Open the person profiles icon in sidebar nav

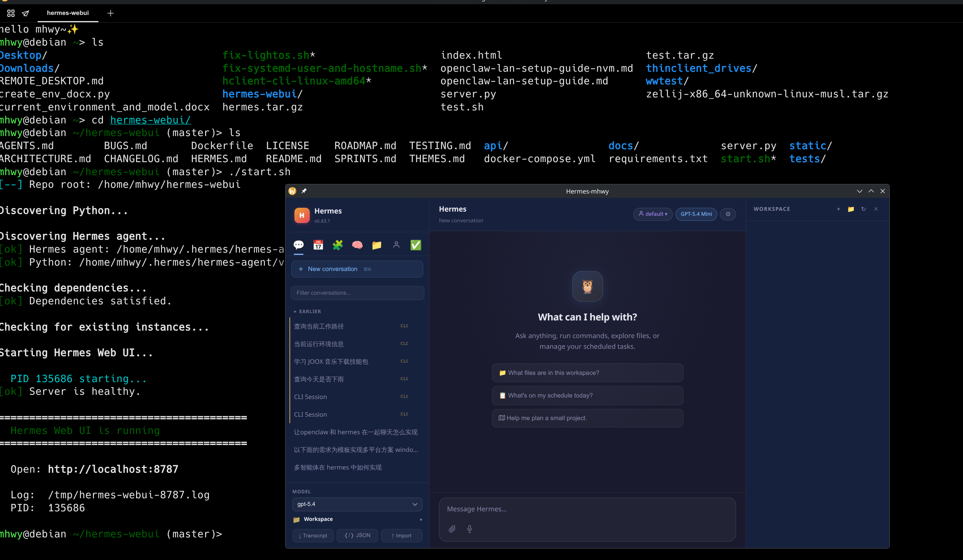pyautogui.click(x=396, y=245)
